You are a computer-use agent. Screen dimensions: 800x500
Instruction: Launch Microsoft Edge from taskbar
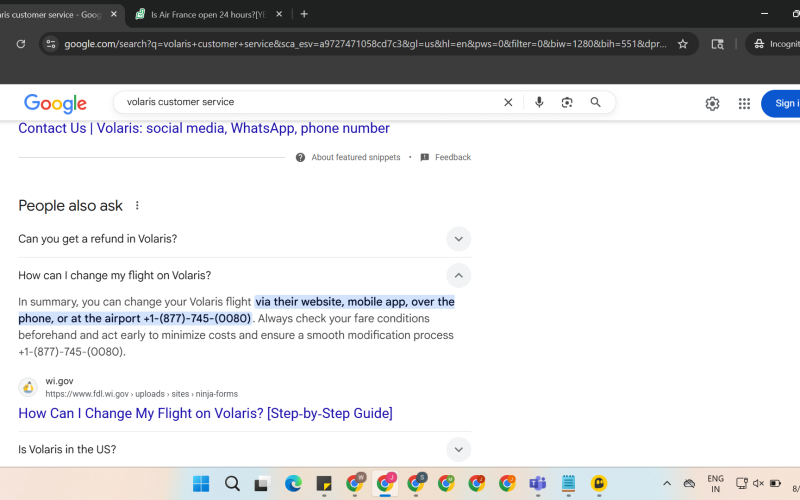[293, 483]
